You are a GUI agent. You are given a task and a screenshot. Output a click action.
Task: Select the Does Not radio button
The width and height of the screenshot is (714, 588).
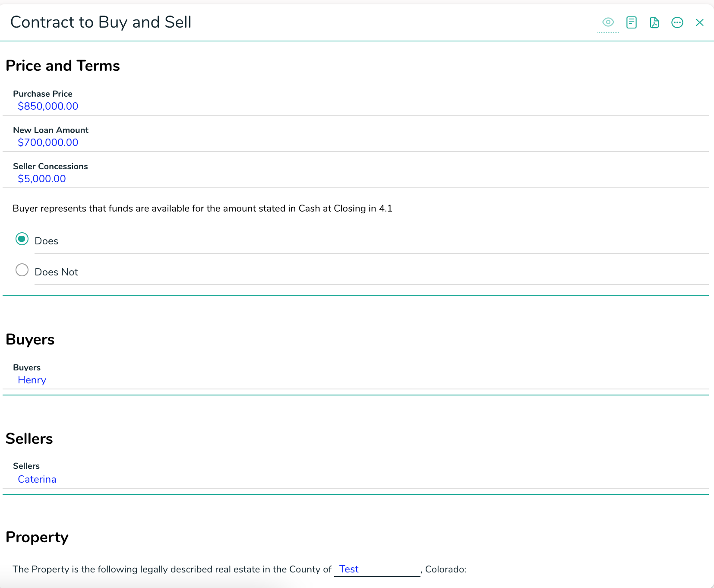(22, 270)
